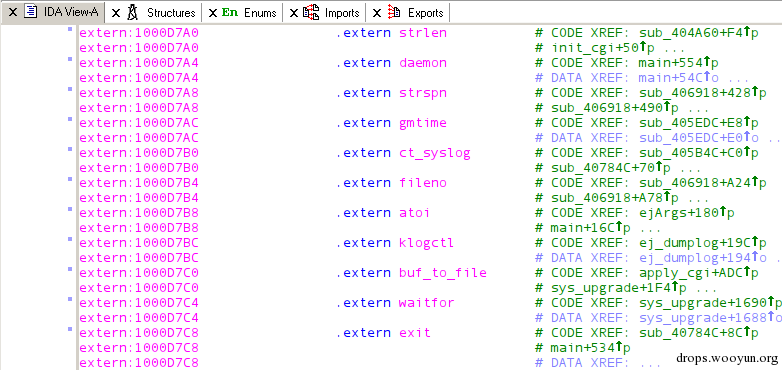Select the buf_to_file extern symbol
The height and width of the screenshot is (370, 782).
442,273
